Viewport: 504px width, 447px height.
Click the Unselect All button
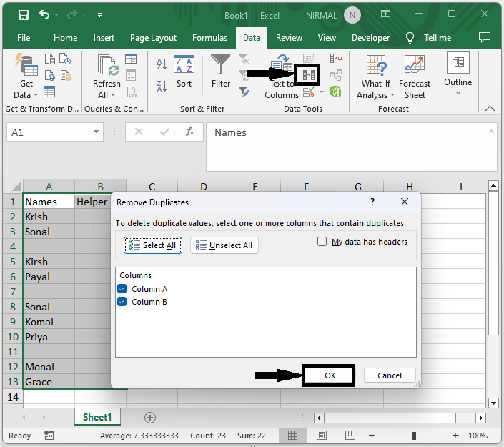click(x=224, y=245)
